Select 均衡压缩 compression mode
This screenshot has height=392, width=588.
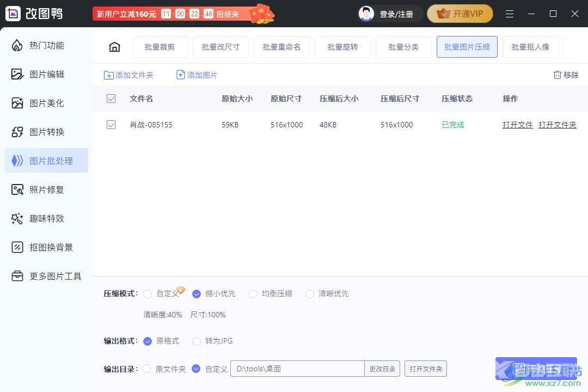[x=253, y=293]
